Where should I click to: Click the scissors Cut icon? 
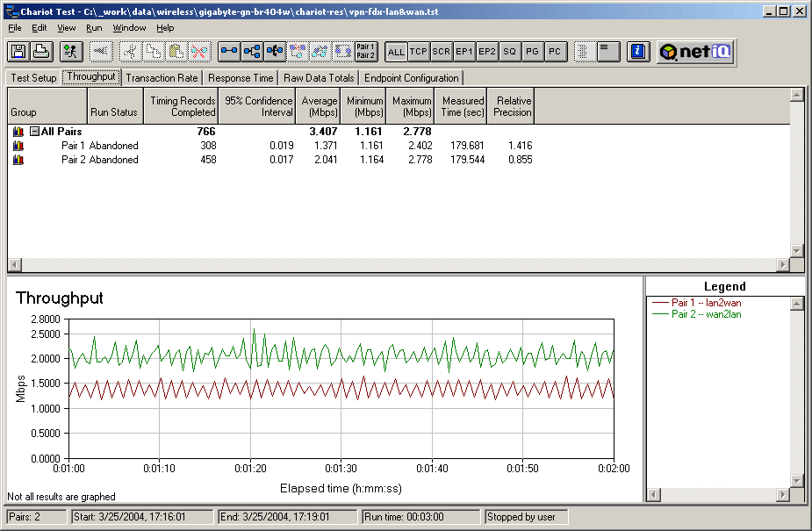click(x=132, y=52)
